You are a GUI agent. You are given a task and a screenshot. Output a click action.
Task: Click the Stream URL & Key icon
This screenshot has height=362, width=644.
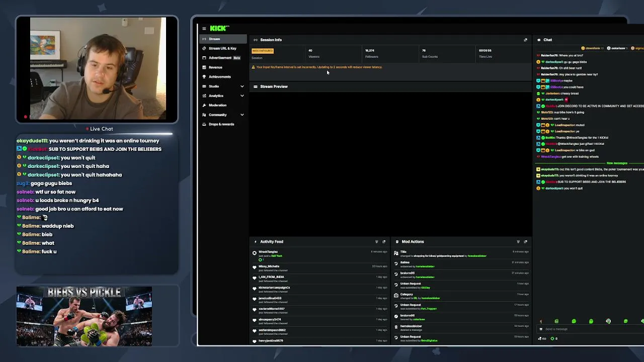204,48
